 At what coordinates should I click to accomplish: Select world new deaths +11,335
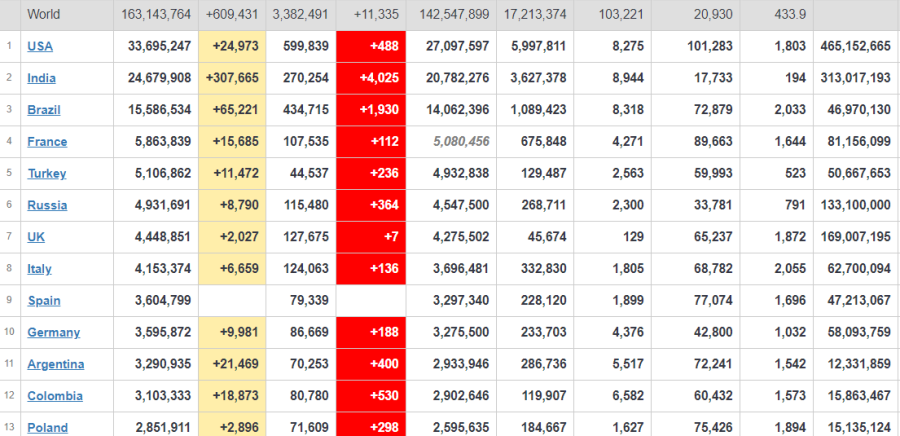pyautogui.click(x=375, y=14)
